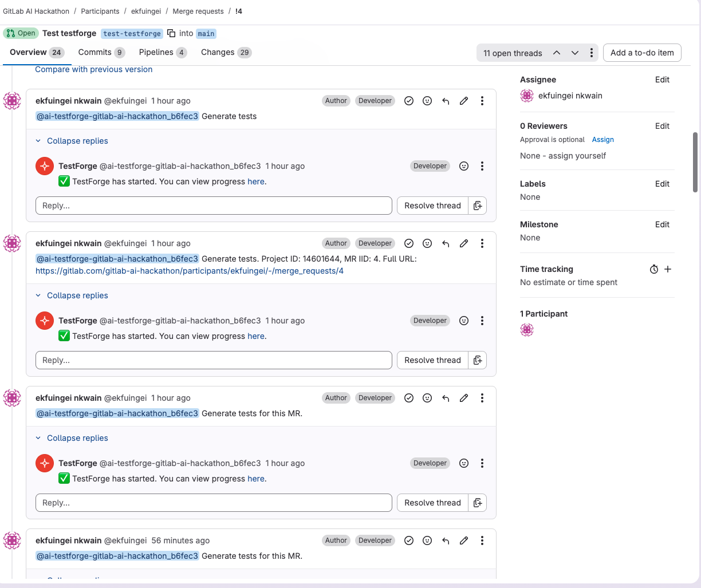The width and height of the screenshot is (701, 588).
Task: Open the merge_requests/4 full URL link
Action: click(190, 271)
